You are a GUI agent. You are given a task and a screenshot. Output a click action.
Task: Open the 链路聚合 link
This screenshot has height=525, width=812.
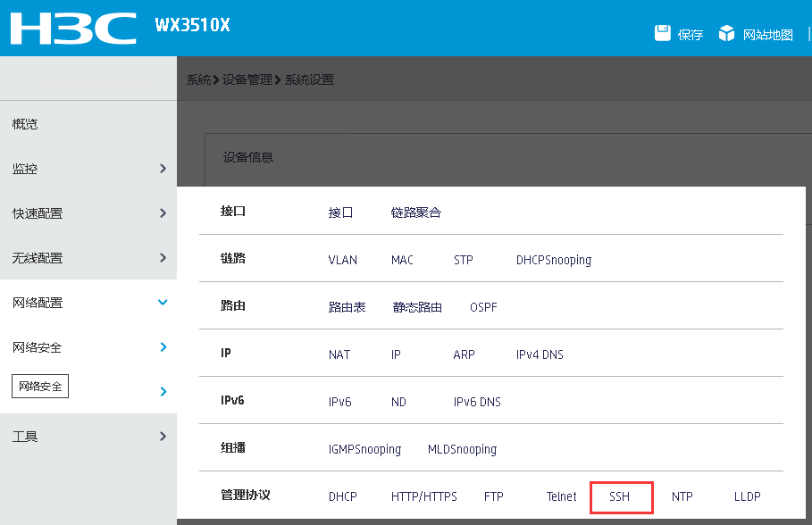[x=416, y=212]
